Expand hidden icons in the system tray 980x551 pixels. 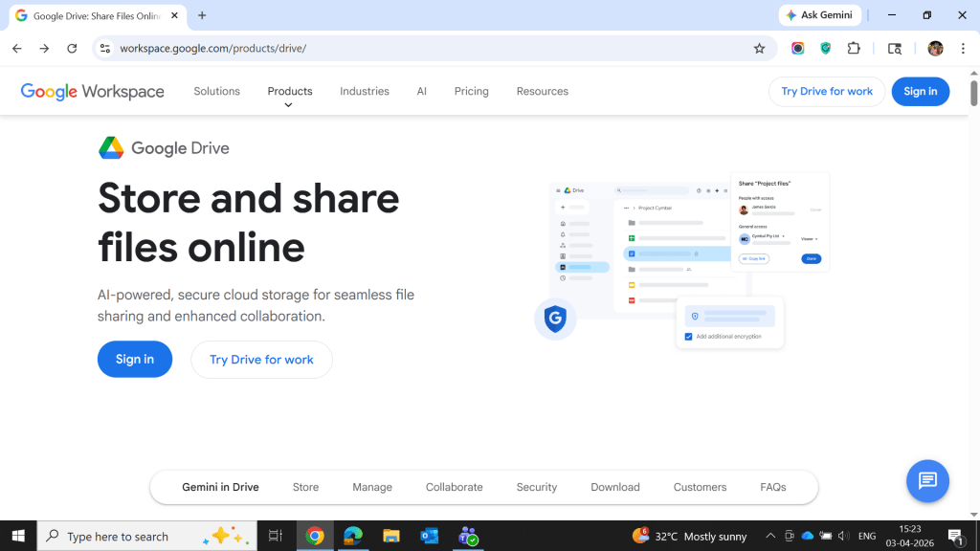[x=769, y=536]
